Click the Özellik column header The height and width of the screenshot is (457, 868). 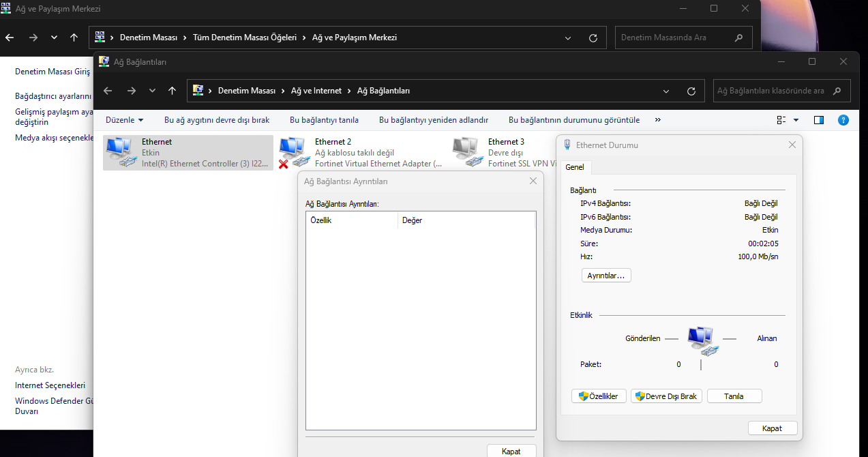coord(352,220)
